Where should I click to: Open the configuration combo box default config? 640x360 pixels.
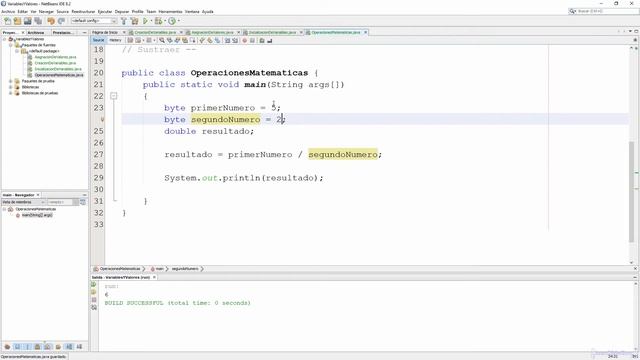pyautogui.click(x=94, y=21)
